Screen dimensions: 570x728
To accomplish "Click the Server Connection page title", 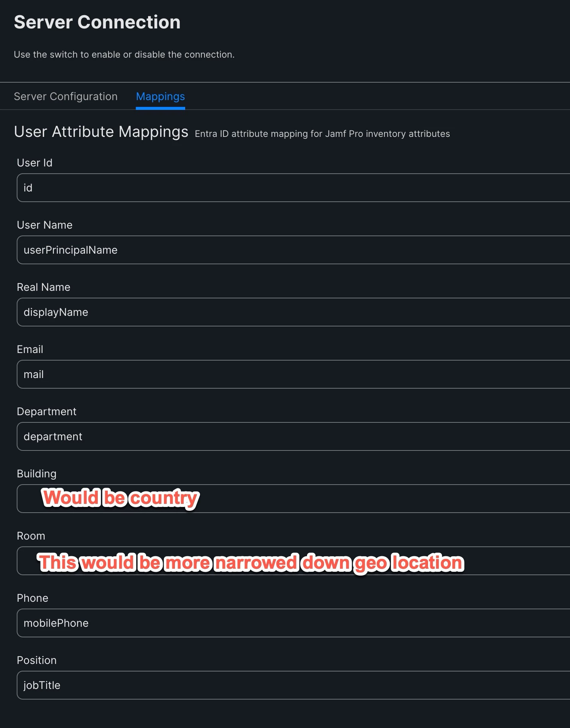I will coord(97,22).
